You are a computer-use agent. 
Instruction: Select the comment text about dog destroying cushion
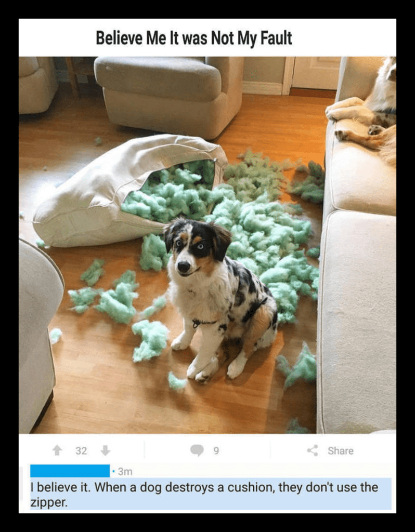[x=211, y=495]
